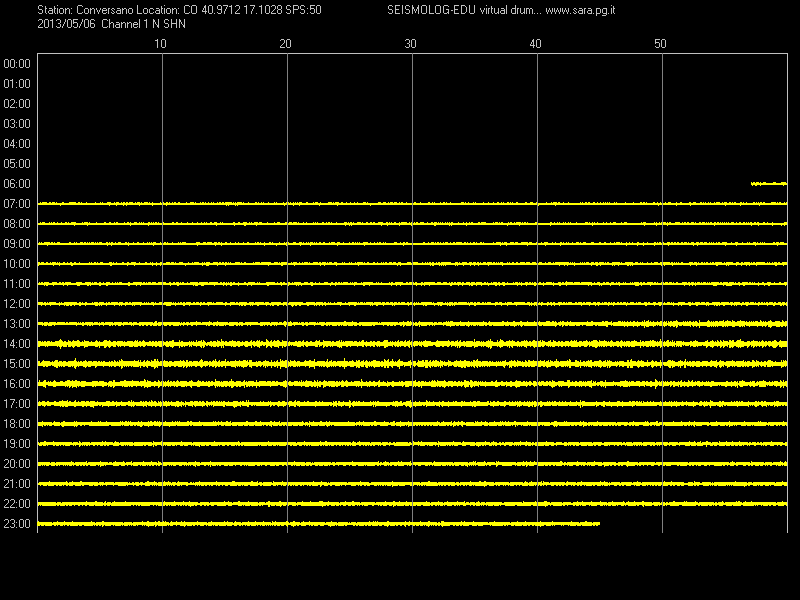Click the coordinates 40.9712 17.1028
This screenshot has height=600, width=800.
tap(242, 10)
